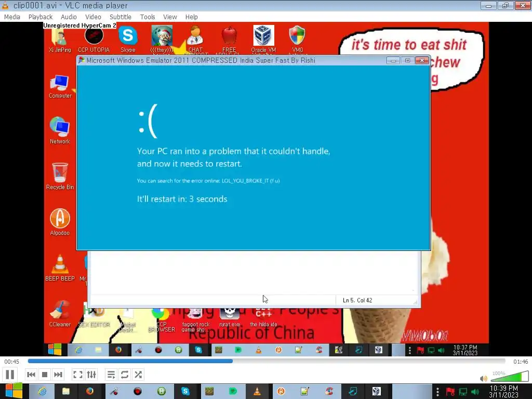Open the Media menu
This screenshot has height=399, width=532.
[x=12, y=17]
